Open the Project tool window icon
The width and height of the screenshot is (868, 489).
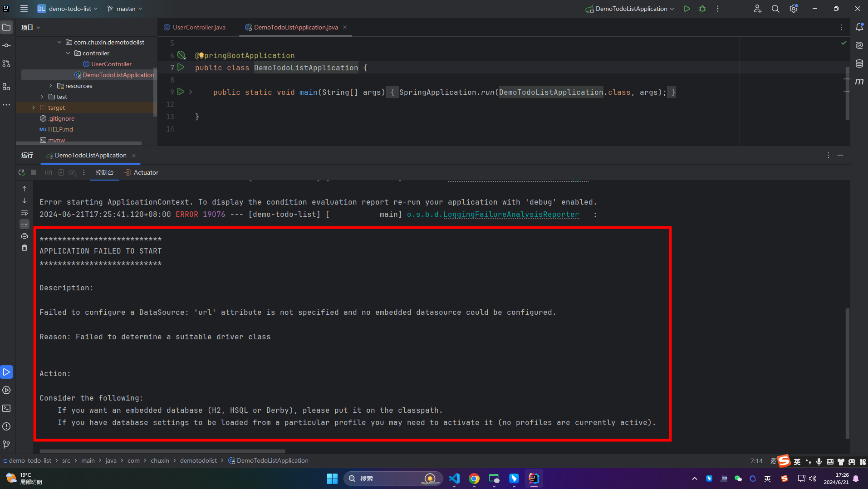(6, 27)
